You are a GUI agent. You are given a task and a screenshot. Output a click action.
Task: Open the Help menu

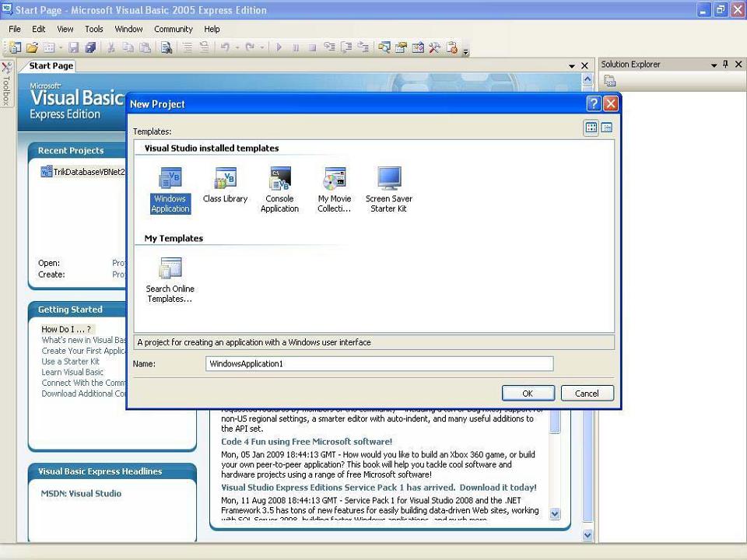click(x=212, y=29)
